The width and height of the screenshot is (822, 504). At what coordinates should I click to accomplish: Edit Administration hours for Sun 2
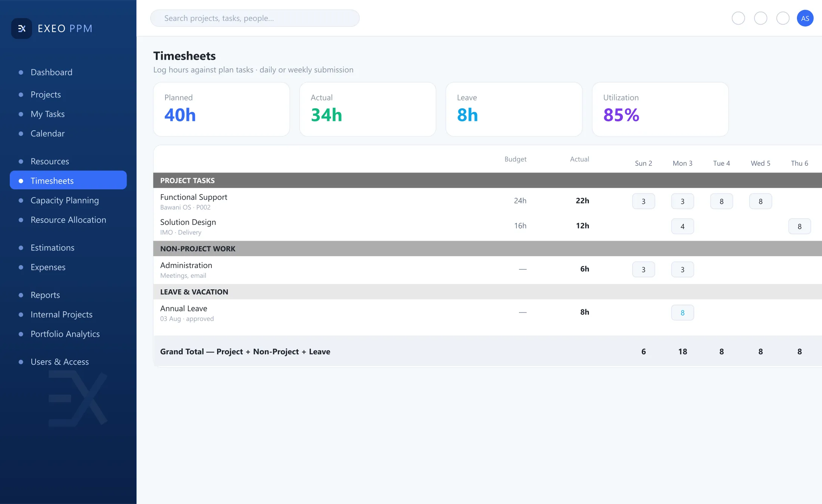point(643,270)
